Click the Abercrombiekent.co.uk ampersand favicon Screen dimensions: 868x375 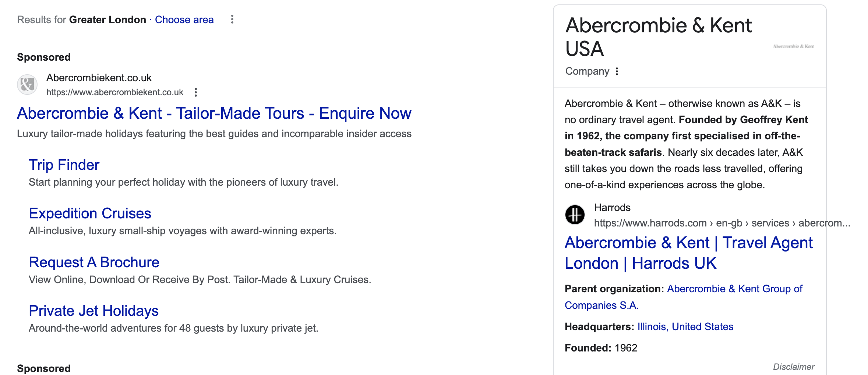tap(27, 85)
